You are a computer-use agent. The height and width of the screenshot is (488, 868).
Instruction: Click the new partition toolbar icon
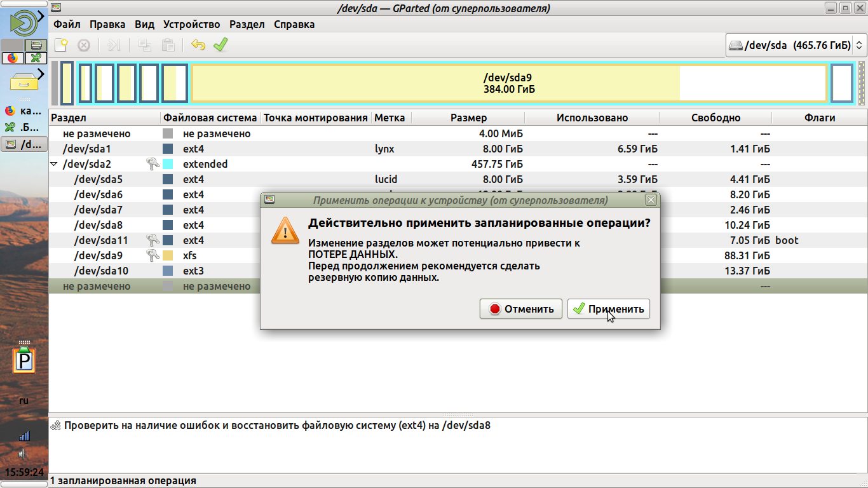point(61,45)
